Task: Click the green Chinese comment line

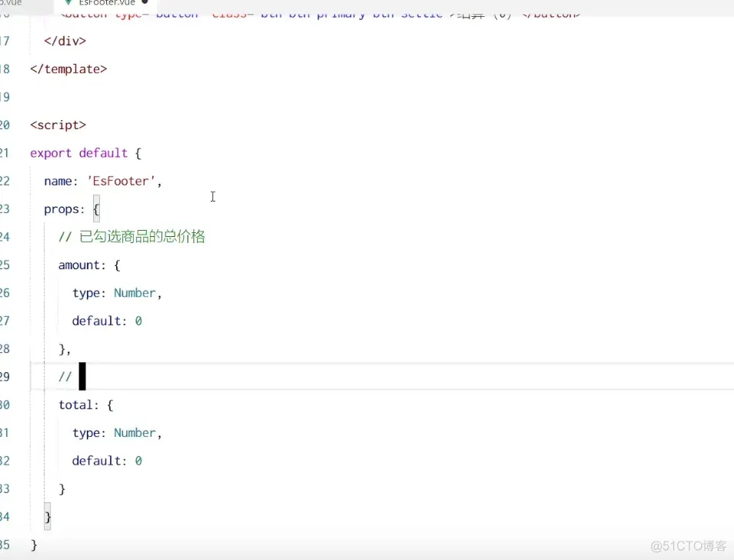Action: [x=132, y=237]
